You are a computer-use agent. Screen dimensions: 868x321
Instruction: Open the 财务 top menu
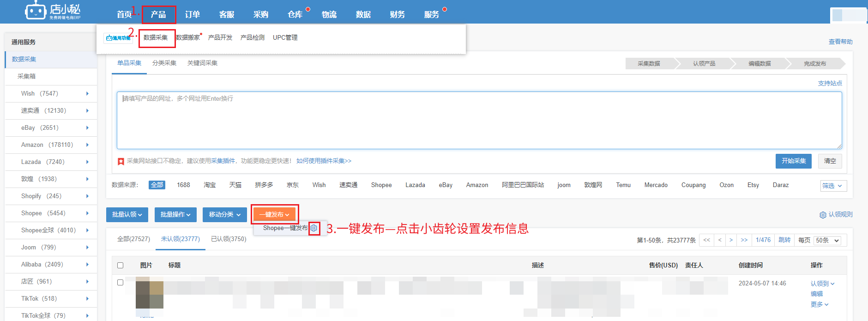(x=398, y=15)
